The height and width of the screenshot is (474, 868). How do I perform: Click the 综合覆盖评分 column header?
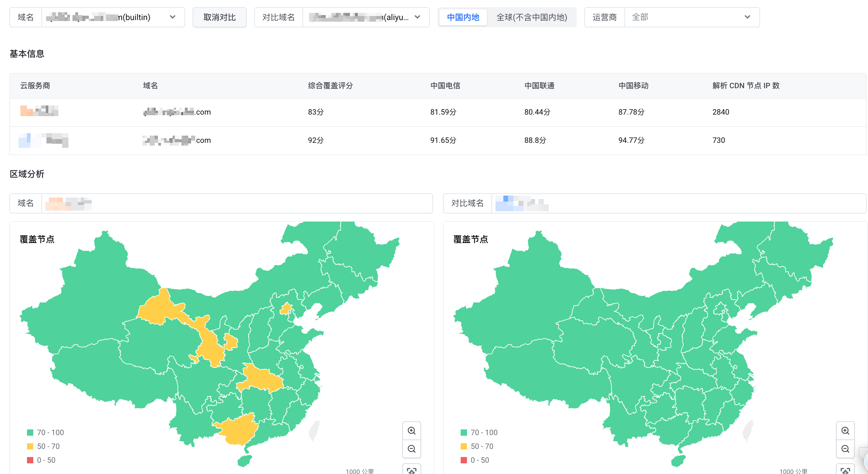coord(330,86)
